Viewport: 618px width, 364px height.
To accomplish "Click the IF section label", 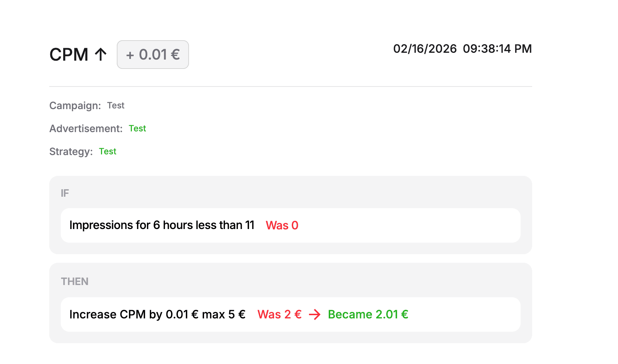I will [65, 193].
